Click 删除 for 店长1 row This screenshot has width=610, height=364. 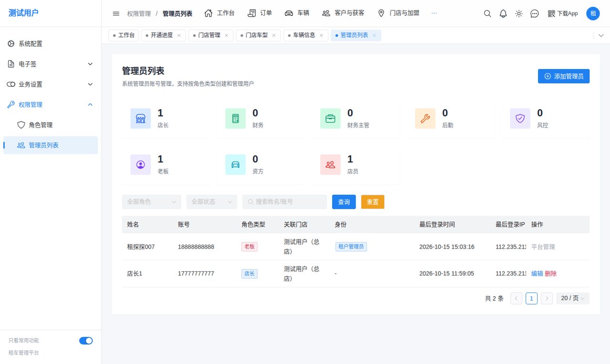(550, 273)
